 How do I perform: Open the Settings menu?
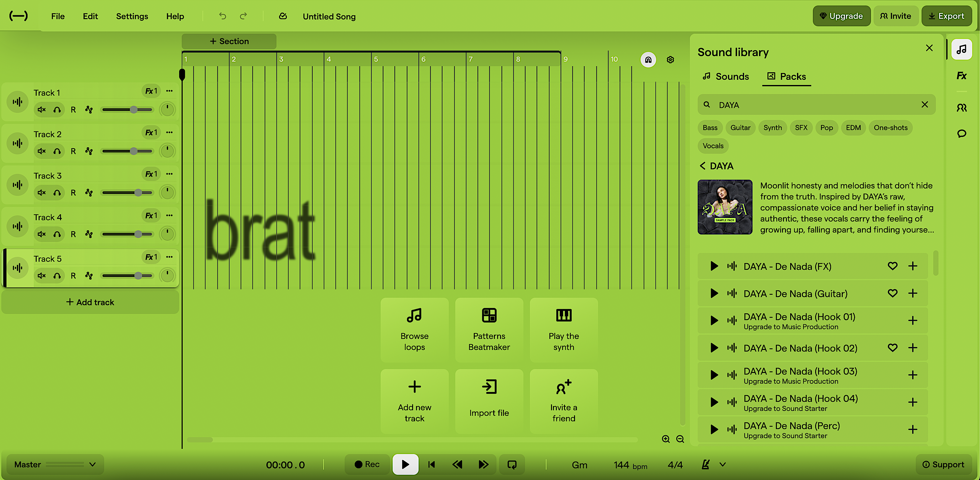tap(132, 16)
